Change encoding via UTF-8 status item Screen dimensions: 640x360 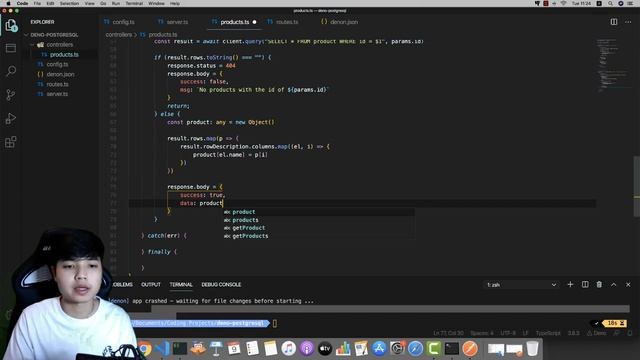(508, 333)
